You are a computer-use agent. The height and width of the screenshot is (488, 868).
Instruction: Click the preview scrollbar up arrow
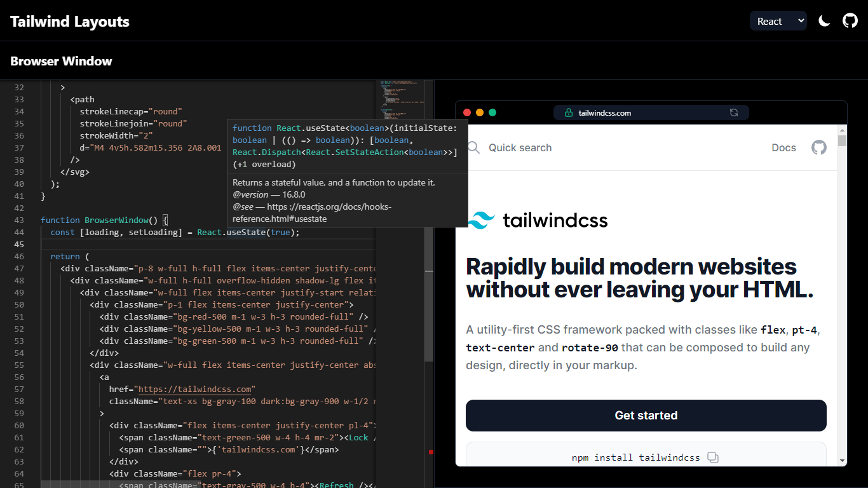(842, 129)
